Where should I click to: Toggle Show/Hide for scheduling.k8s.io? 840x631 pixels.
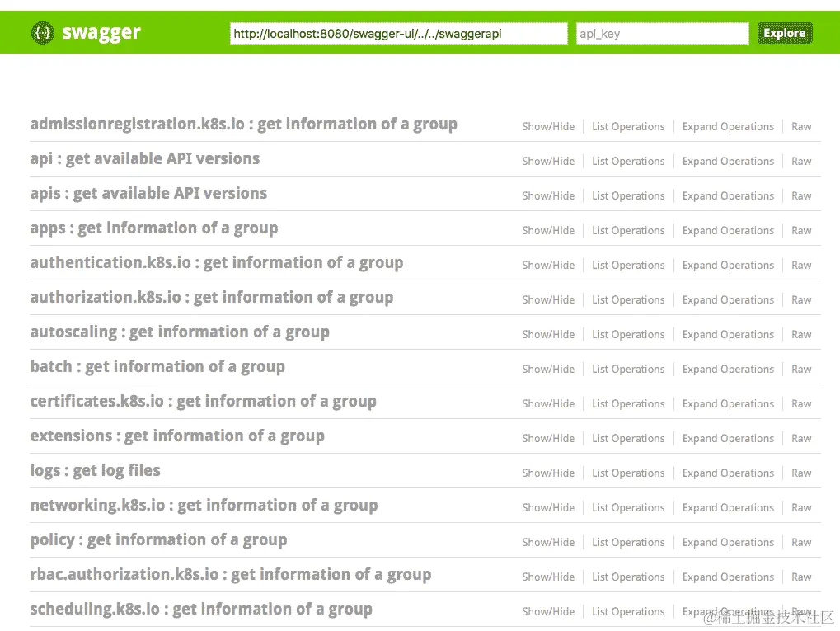click(548, 611)
